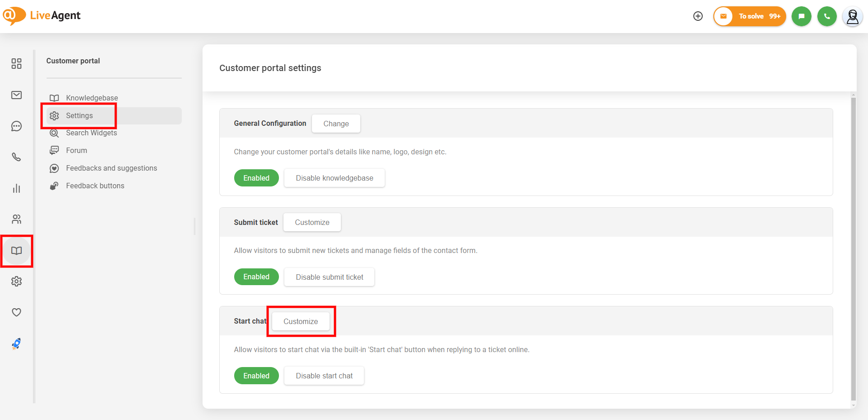Click Change next to General Configuration
This screenshot has width=868, height=420.
[336, 124]
